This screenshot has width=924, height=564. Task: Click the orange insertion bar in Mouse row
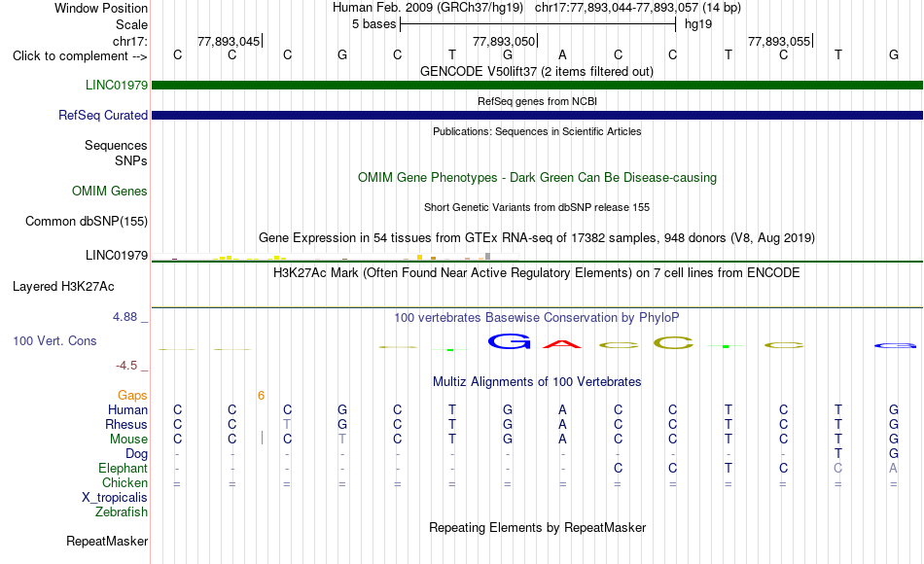click(x=262, y=438)
